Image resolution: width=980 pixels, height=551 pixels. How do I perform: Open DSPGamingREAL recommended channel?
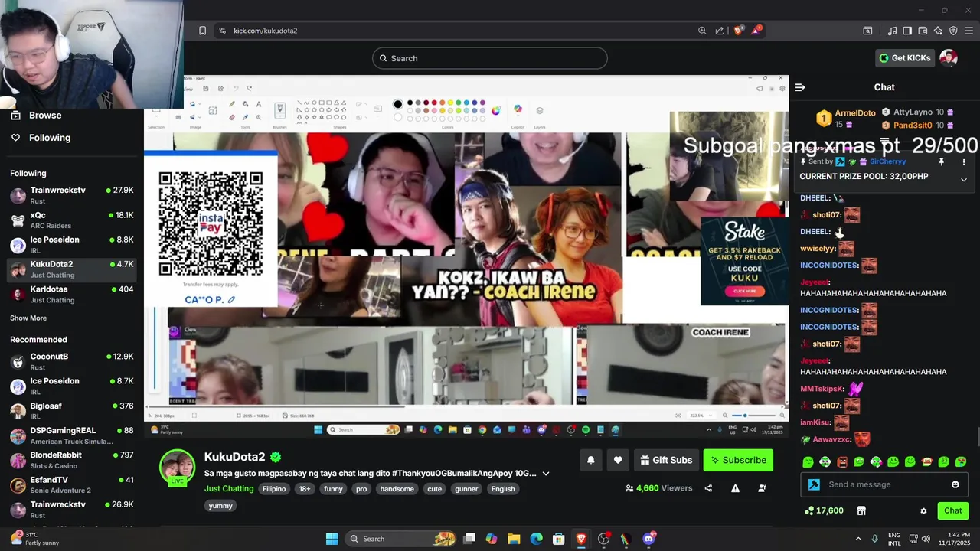[x=72, y=435]
